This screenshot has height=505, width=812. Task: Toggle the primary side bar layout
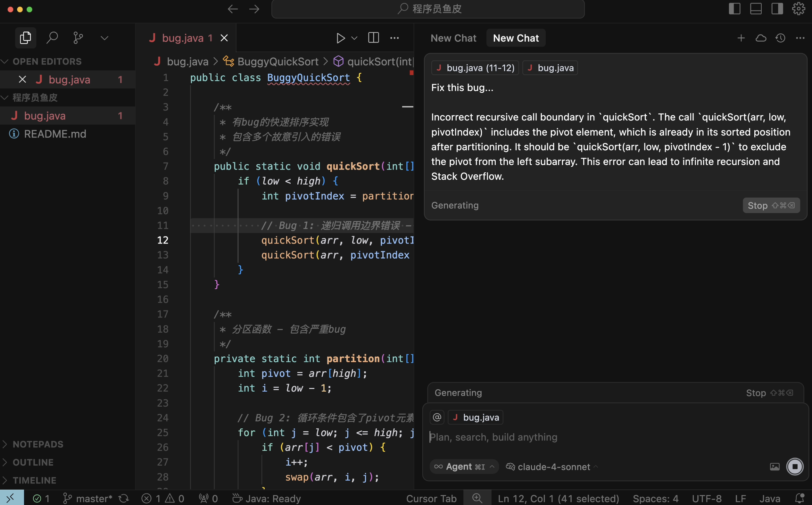pyautogui.click(x=734, y=9)
